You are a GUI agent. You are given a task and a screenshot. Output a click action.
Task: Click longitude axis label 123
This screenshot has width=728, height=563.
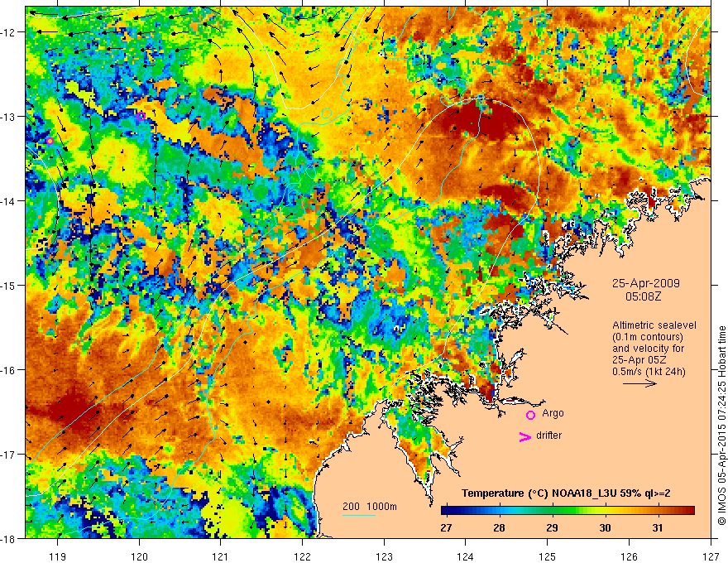point(384,556)
